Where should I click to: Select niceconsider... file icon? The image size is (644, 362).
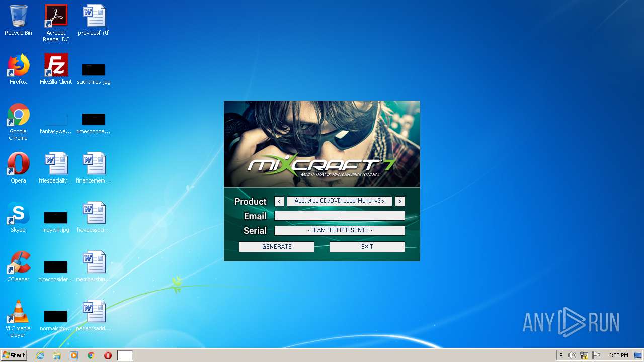pyautogui.click(x=56, y=271)
